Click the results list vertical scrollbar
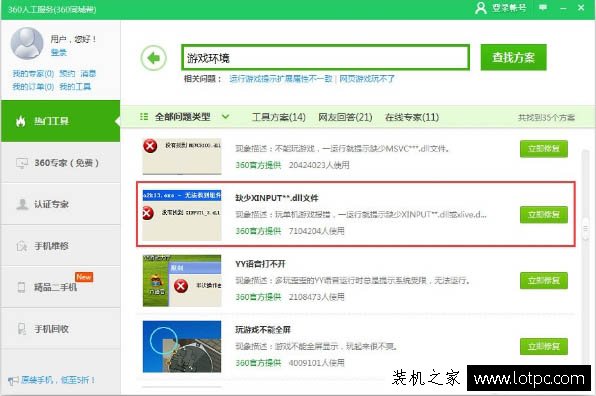Screen dimensions: 596x396 (x=586, y=228)
